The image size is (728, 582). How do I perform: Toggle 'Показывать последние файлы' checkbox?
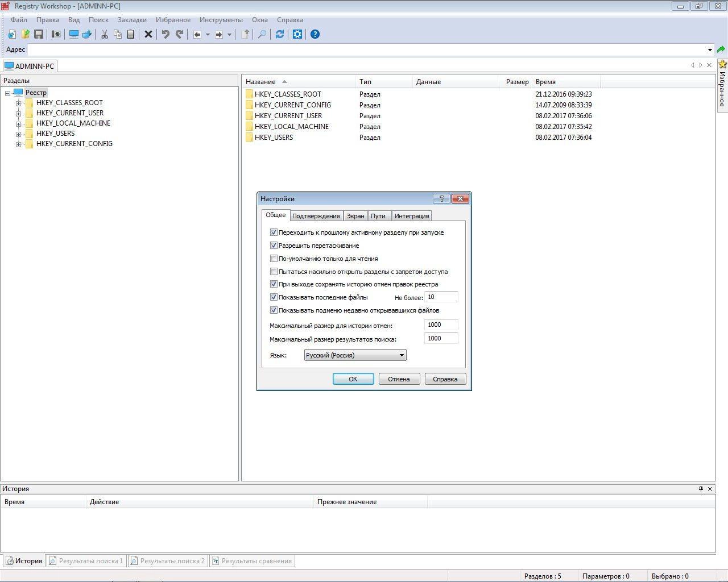point(274,297)
